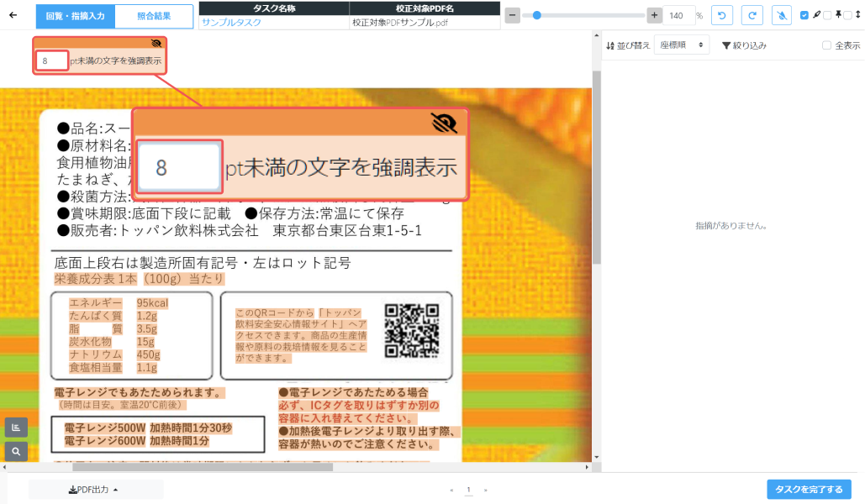Enable the pin checkbox in the top toolbar

click(827, 15)
